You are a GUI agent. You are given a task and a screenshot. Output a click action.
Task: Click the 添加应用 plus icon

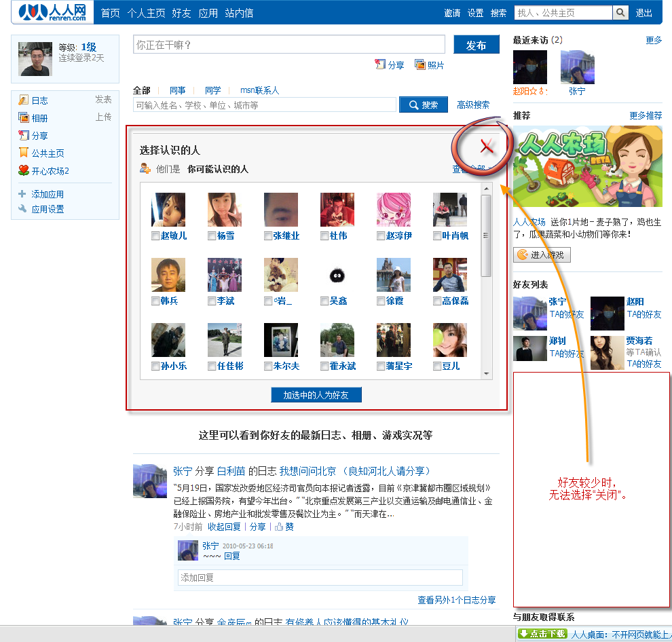[x=23, y=194]
